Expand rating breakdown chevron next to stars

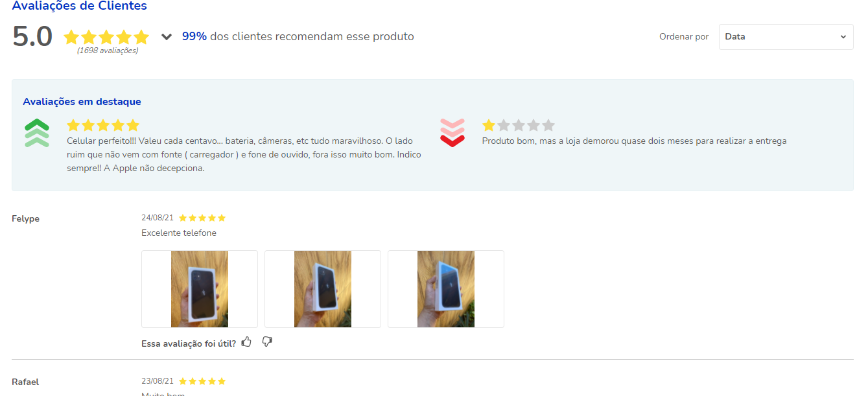(167, 37)
